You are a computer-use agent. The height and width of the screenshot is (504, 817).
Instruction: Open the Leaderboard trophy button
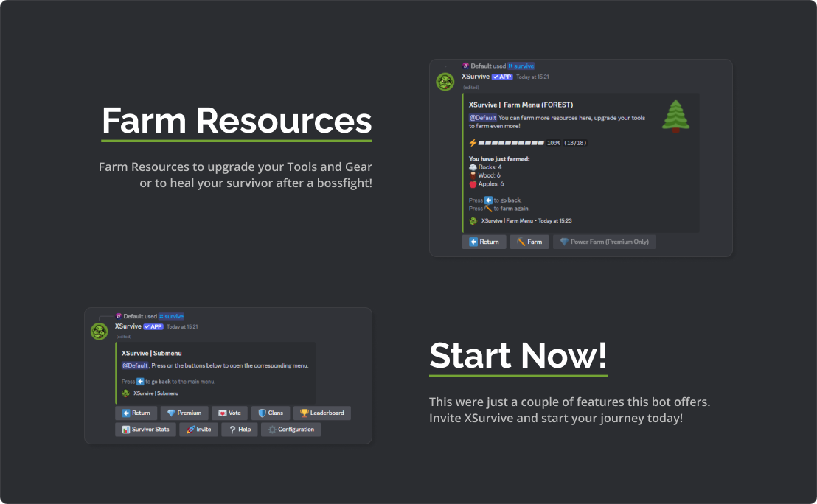(x=321, y=413)
